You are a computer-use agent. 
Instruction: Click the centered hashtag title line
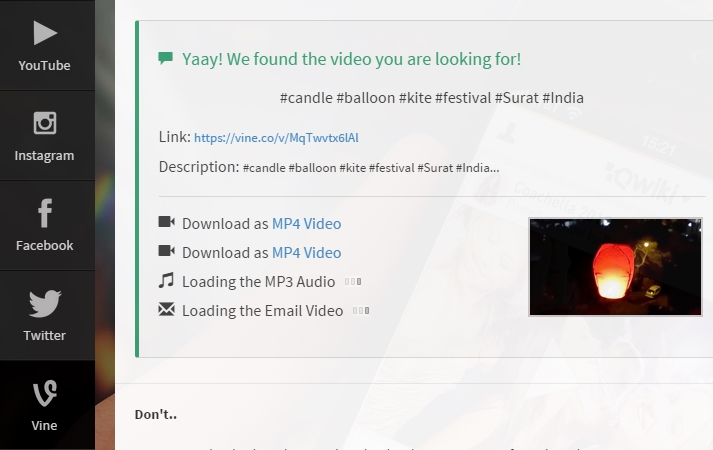pos(432,98)
